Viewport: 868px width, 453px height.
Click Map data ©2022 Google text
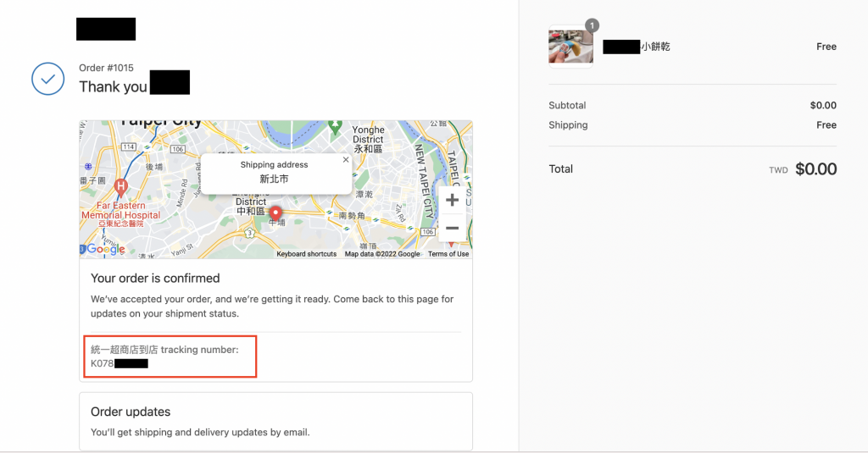pyautogui.click(x=381, y=254)
